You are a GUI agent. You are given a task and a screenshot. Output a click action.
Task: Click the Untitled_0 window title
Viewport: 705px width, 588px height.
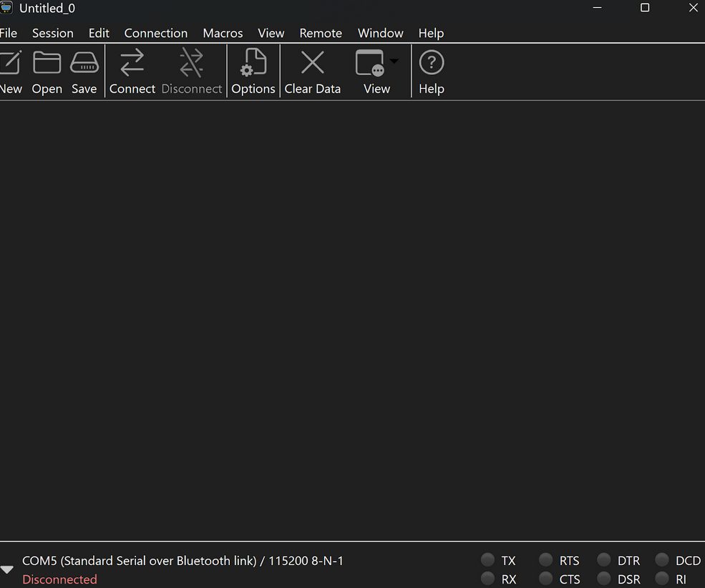coord(47,8)
